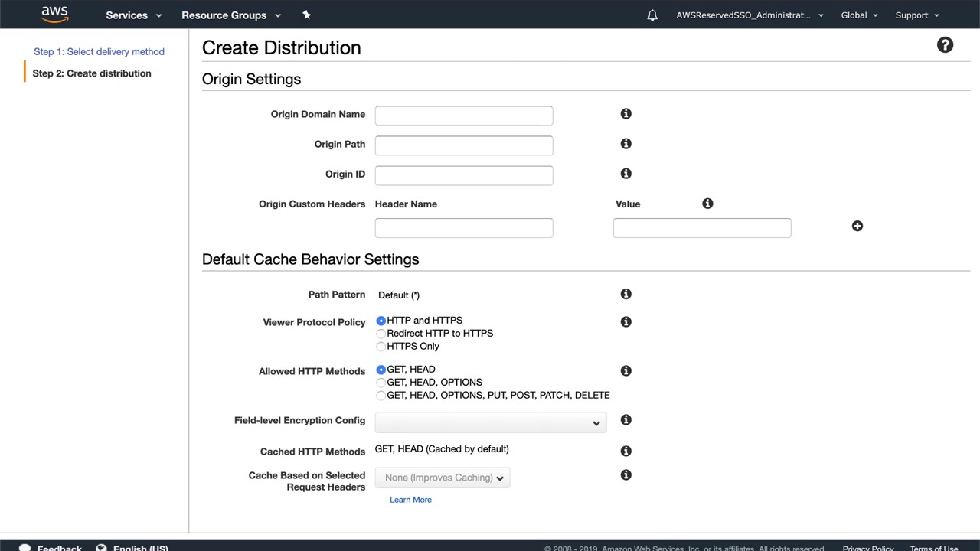The height and width of the screenshot is (551, 980).
Task: Go back to Step 1: Select delivery method
Action: pyautogui.click(x=99, y=51)
